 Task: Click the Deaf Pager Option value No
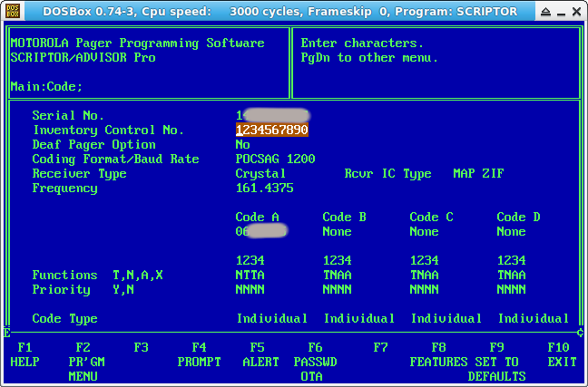[x=242, y=145]
